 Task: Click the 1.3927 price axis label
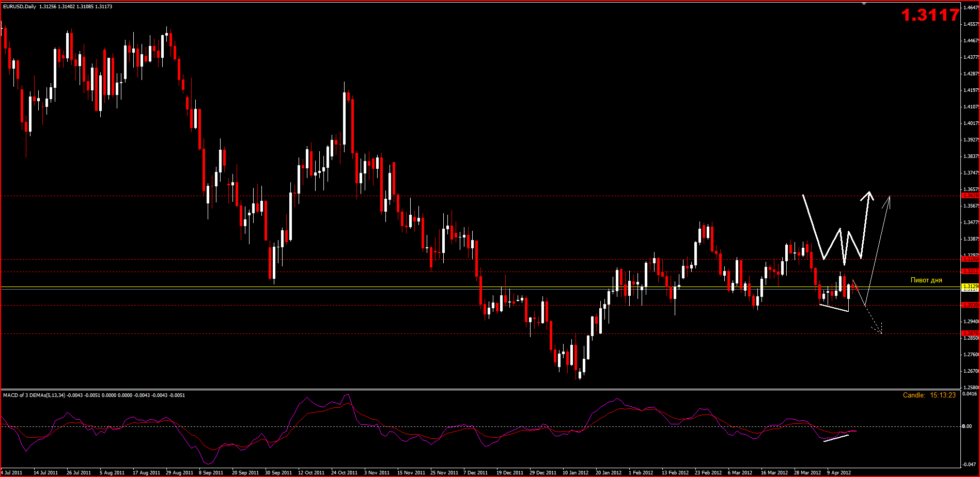[971, 140]
